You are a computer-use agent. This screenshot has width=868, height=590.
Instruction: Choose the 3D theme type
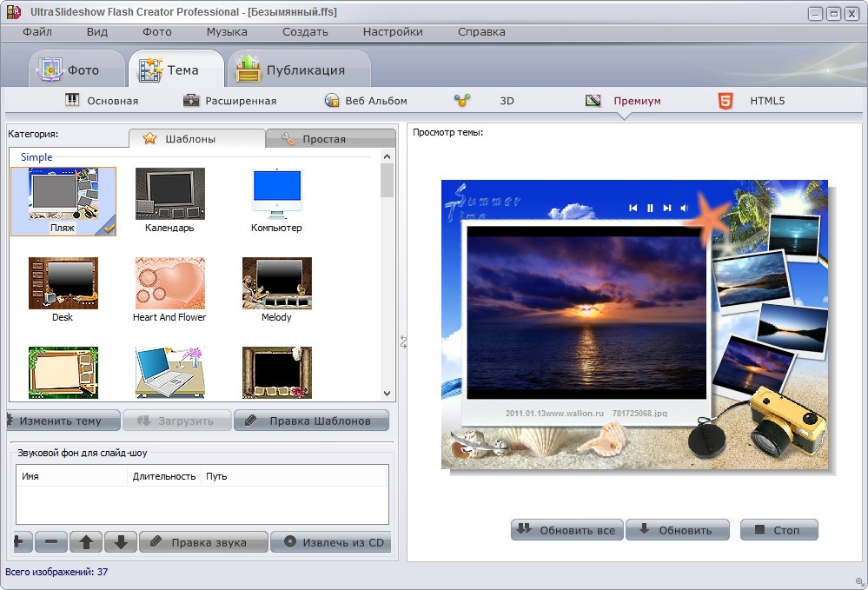coord(485,101)
